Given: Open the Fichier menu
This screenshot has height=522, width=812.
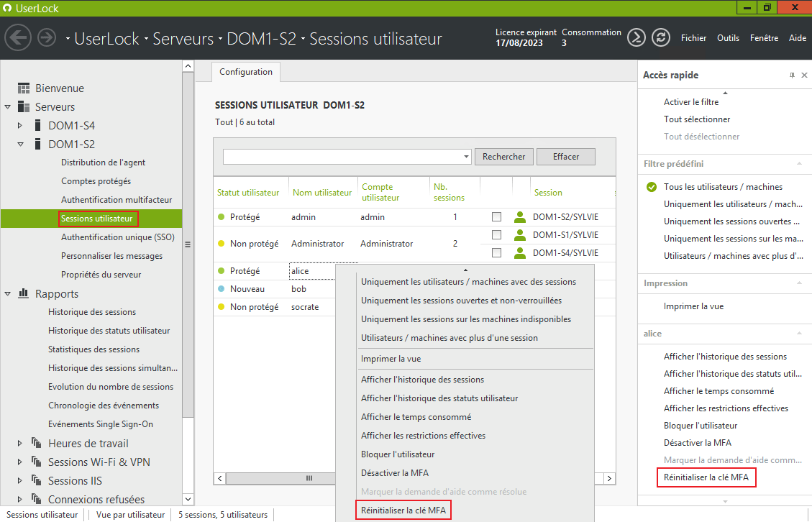Looking at the screenshot, I should pyautogui.click(x=693, y=38).
